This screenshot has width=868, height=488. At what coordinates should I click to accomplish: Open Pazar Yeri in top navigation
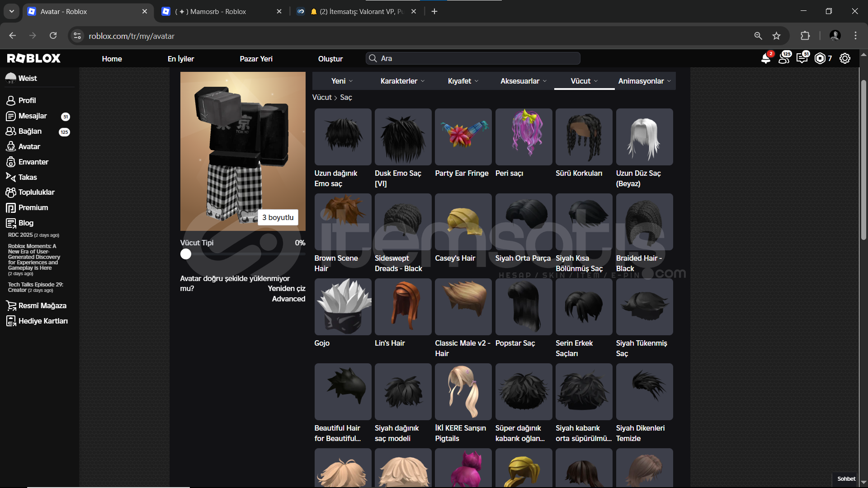click(256, 59)
